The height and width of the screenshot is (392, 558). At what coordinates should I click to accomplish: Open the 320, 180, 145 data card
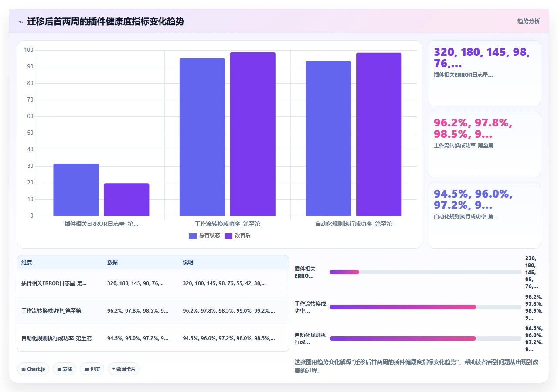[x=484, y=73]
